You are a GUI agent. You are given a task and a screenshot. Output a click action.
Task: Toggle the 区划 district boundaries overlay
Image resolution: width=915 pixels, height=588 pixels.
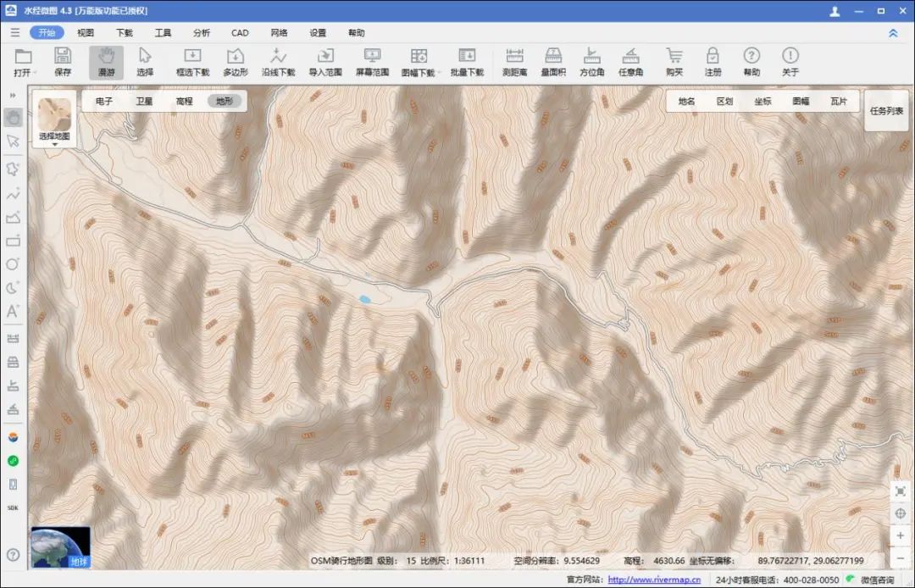pyautogui.click(x=724, y=101)
